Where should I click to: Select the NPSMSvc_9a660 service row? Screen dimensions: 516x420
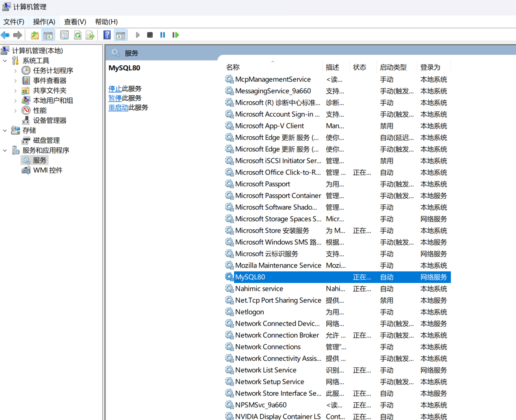point(337,405)
